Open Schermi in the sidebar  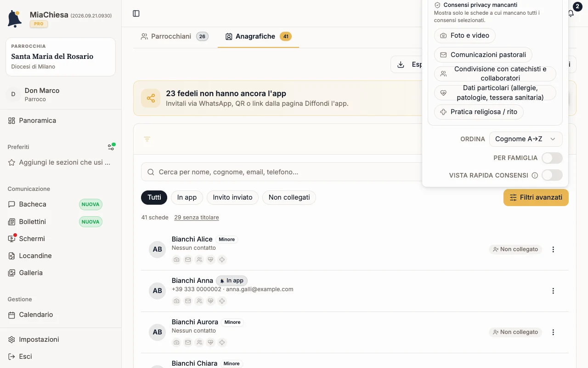pos(61,239)
